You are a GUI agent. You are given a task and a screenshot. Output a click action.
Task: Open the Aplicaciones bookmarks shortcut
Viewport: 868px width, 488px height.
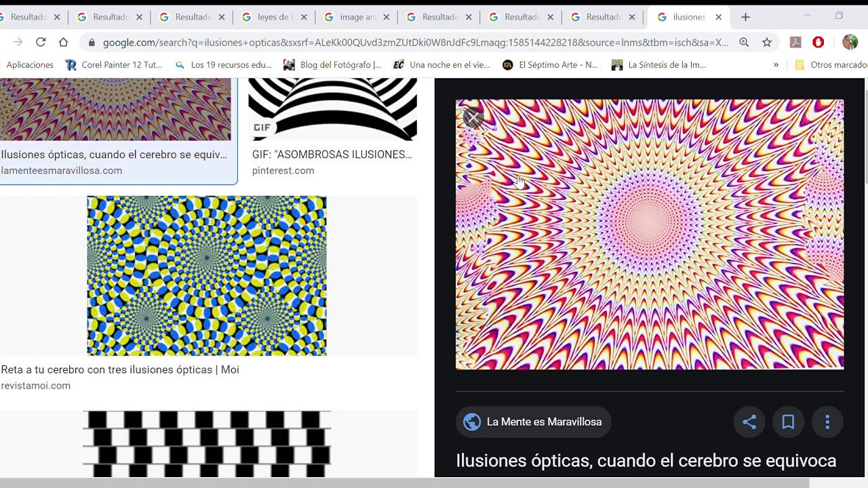[x=30, y=65]
